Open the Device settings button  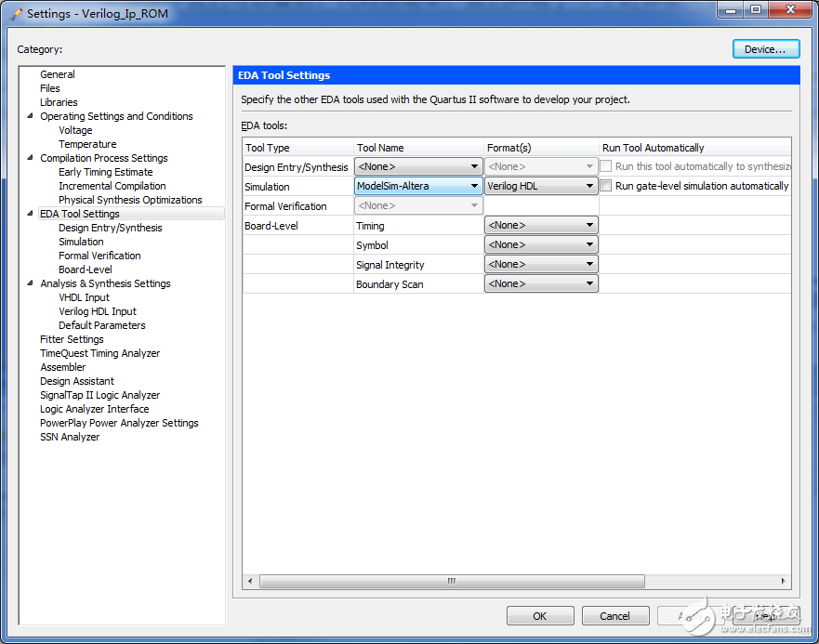[765, 49]
